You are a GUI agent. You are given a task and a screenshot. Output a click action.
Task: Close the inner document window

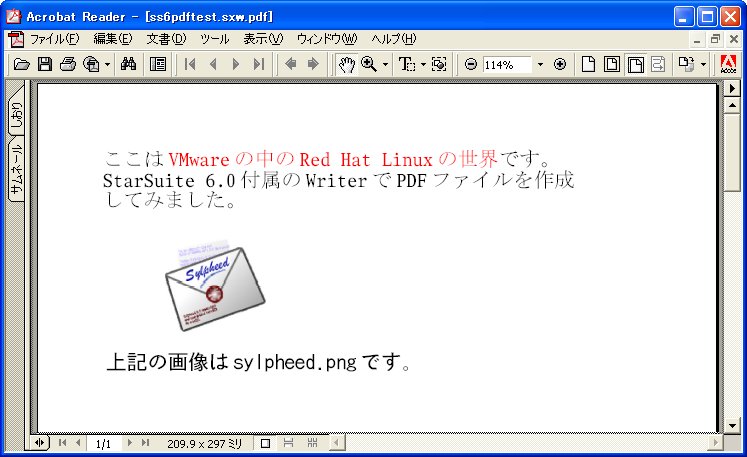pos(734,40)
